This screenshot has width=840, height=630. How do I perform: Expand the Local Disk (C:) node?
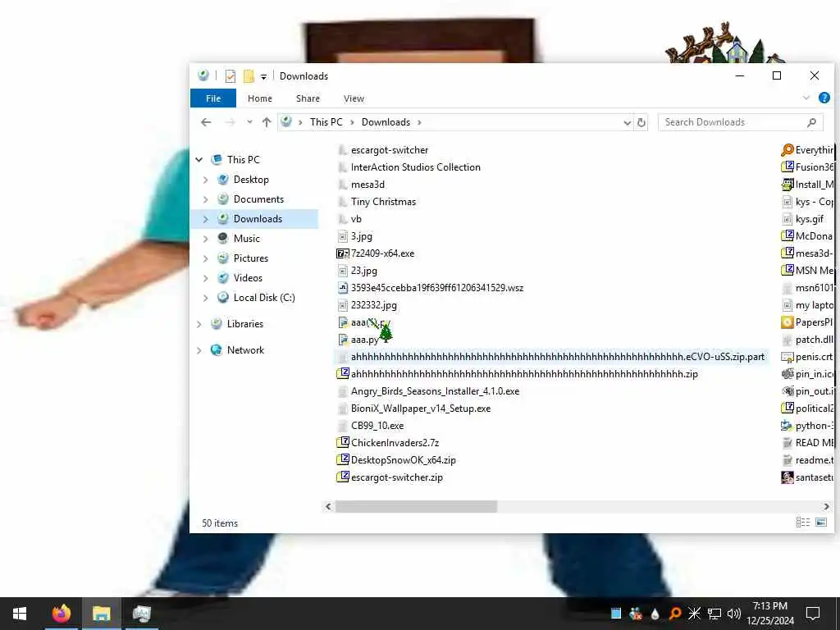point(206,298)
